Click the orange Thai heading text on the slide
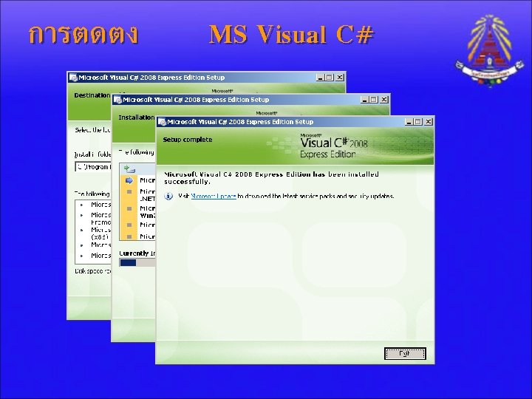532x399 pixels. pyautogui.click(x=83, y=34)
